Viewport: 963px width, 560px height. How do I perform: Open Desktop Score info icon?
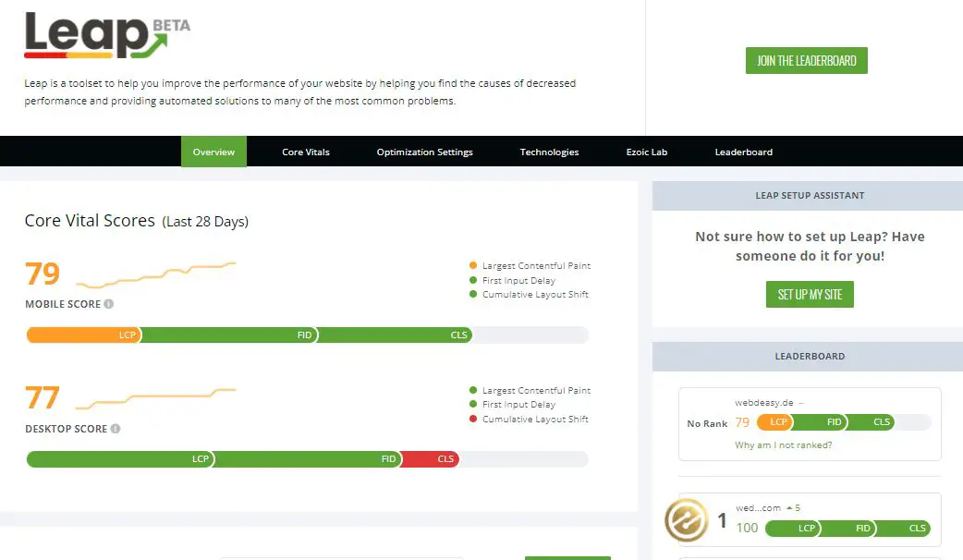tap(116, 429)
